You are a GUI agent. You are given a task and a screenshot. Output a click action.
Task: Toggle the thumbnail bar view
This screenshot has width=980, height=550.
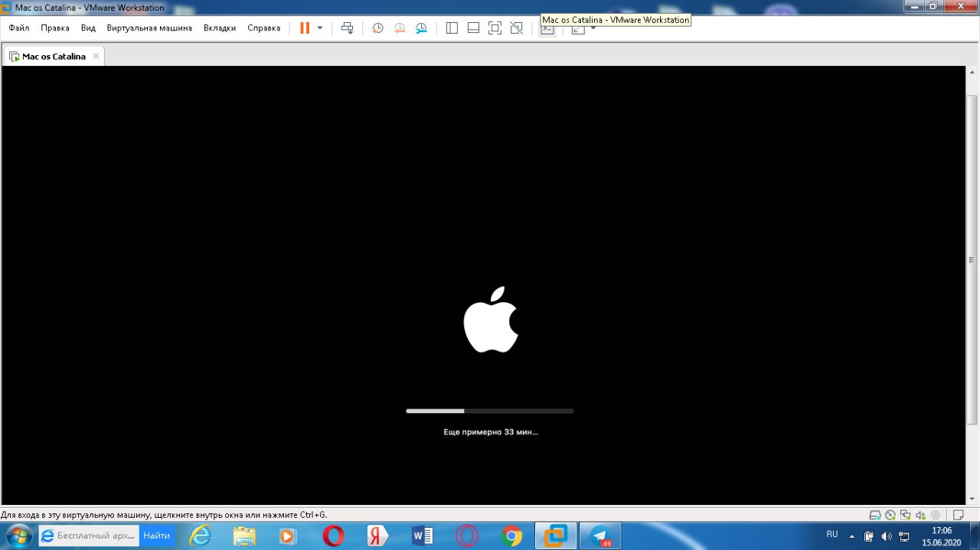pos(473,28)
